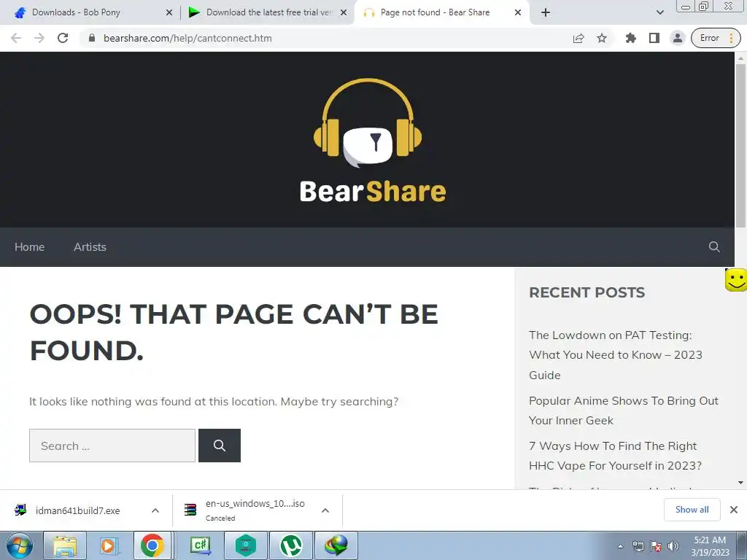Click the BearShare headphones logo
Viewport: 747px width, 560px height.
coord(373,140)
